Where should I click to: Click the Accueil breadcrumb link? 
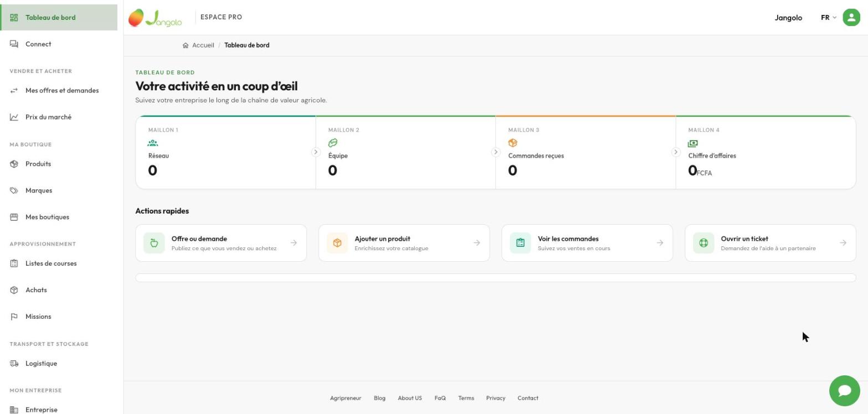click(203, 45)
